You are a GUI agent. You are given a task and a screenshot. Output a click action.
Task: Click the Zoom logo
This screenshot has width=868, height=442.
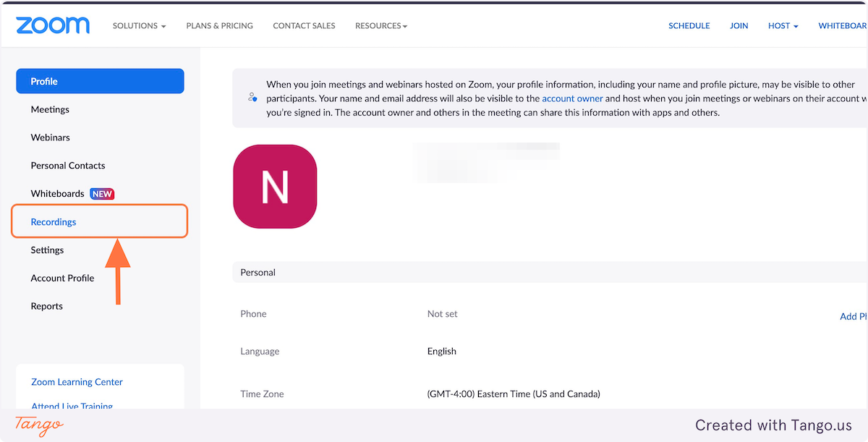coord(53,25)
